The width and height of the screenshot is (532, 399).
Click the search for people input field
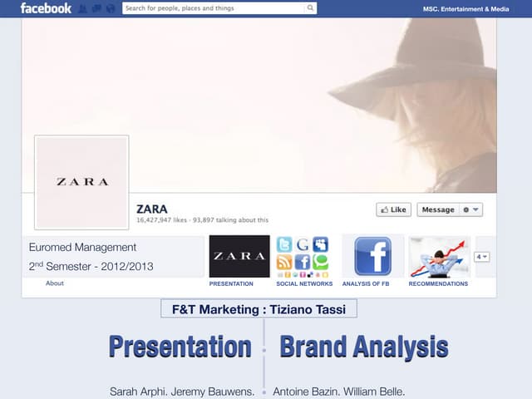(x=214, y=7)
